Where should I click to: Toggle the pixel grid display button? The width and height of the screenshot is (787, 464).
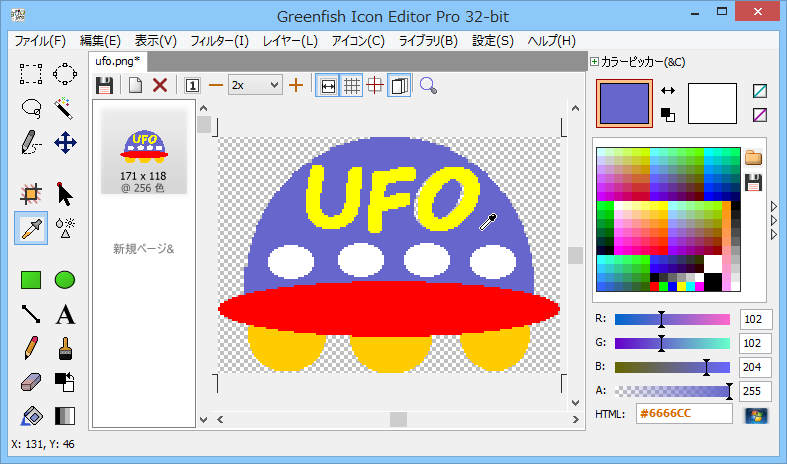351,86
